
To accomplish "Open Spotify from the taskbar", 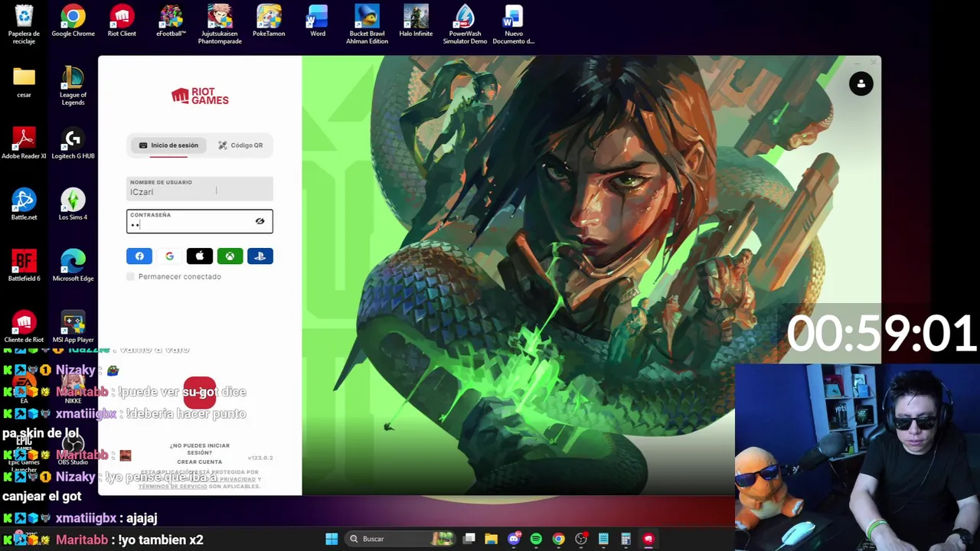I will click(x=536, y=539).
